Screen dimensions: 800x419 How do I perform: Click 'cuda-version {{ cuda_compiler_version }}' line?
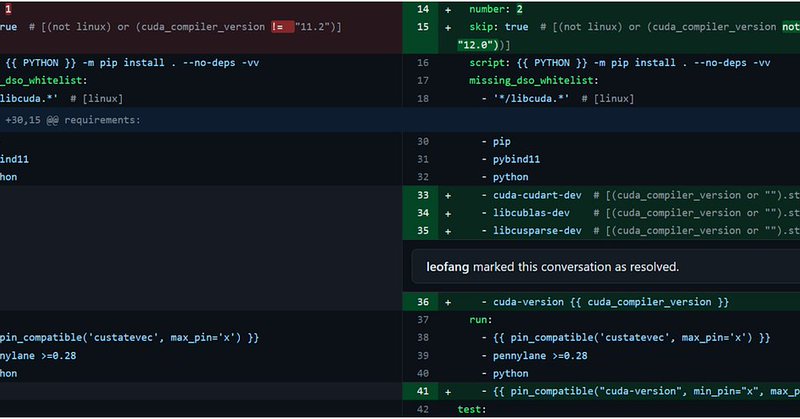[x=611, y=302]
